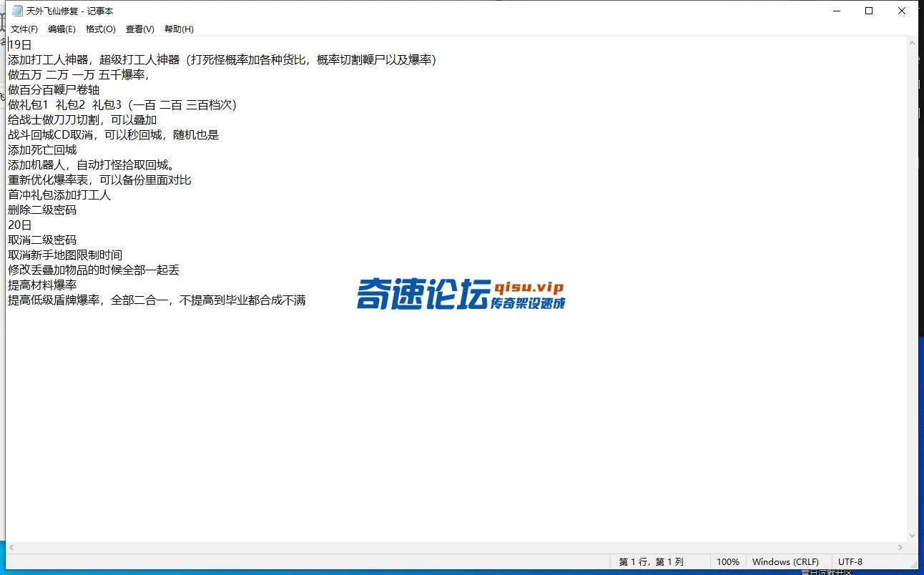The width and height of the screenshot is (924, 575).
Task: Click the line starting '修改丢叠加物品'
Action: (94, 270)
